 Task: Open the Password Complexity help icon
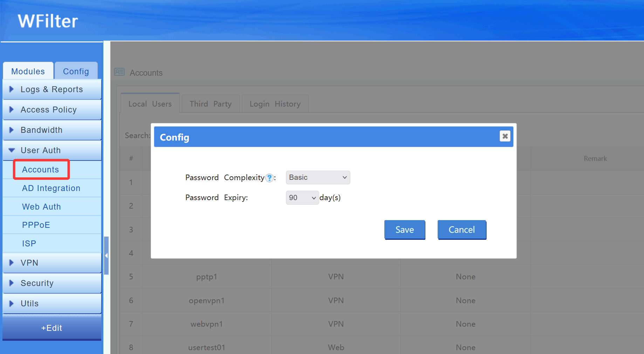point(269,178)
